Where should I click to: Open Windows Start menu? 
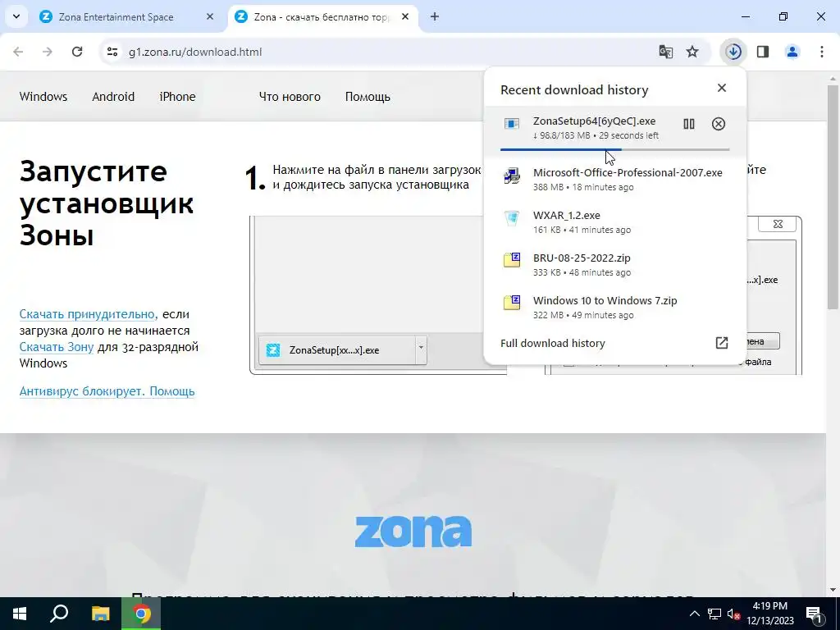click(20, 614)
